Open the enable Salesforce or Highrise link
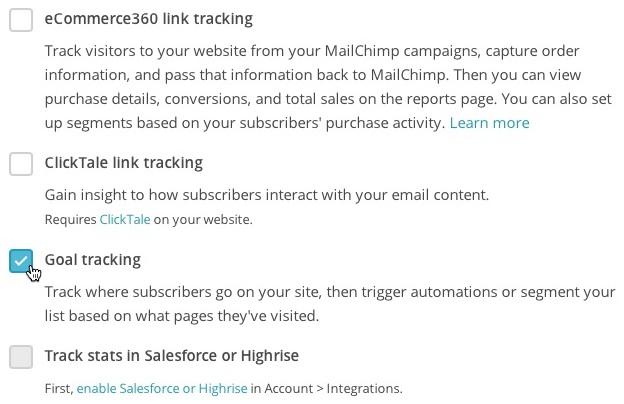Viewport: 624px width, 404px height. 162,388
